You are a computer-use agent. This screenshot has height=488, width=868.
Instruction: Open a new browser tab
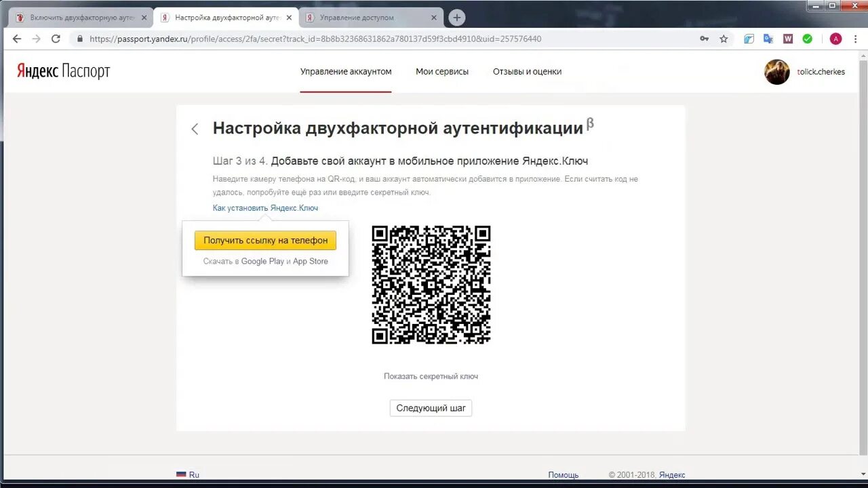[x=457, y=18]
